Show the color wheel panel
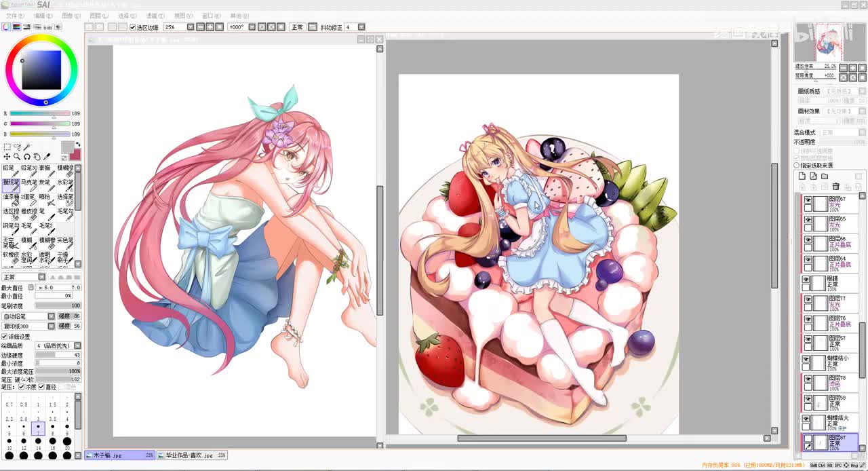The width and height of the screenshot is (868, 471). (x=5, y=27)
